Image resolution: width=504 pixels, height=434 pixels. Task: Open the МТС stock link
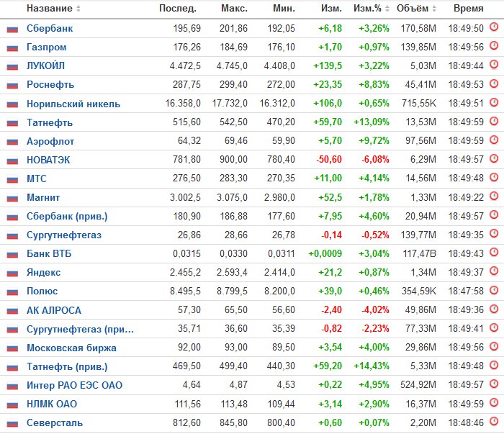[x=37, y=178]
